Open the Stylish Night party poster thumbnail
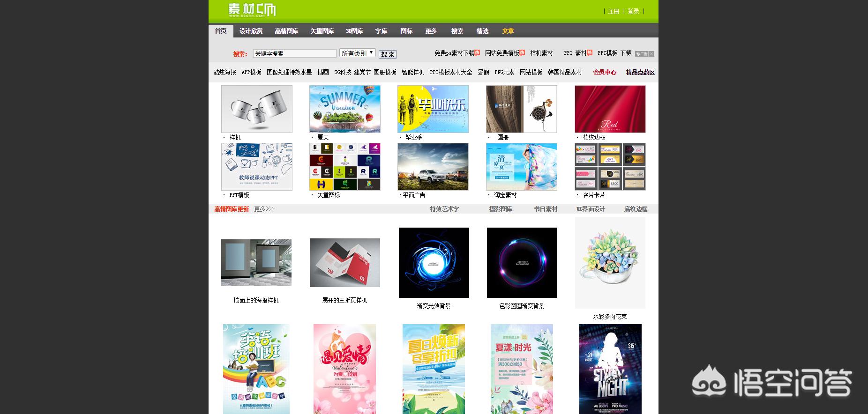 tap(610, 369)
